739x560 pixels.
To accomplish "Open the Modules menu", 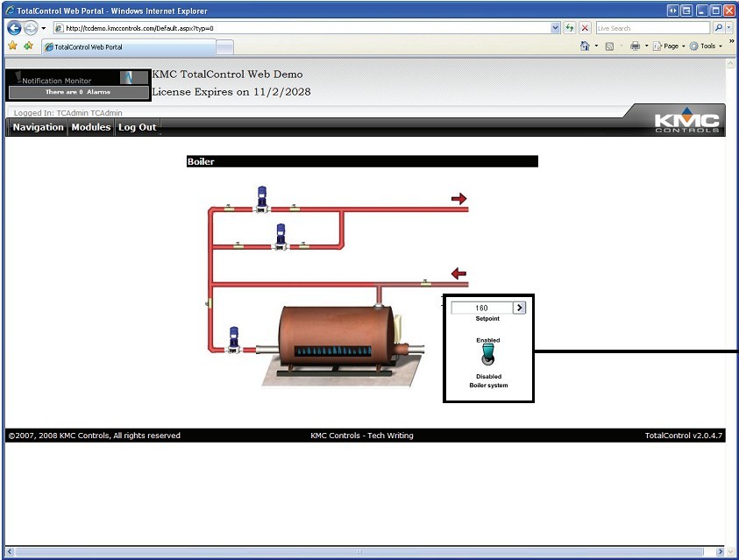I will coord(91,127).
